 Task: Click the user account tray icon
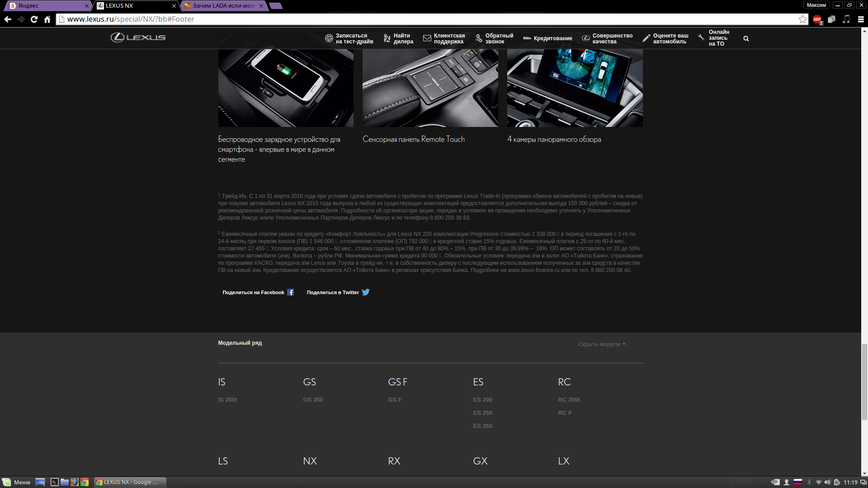click(787, 482)
